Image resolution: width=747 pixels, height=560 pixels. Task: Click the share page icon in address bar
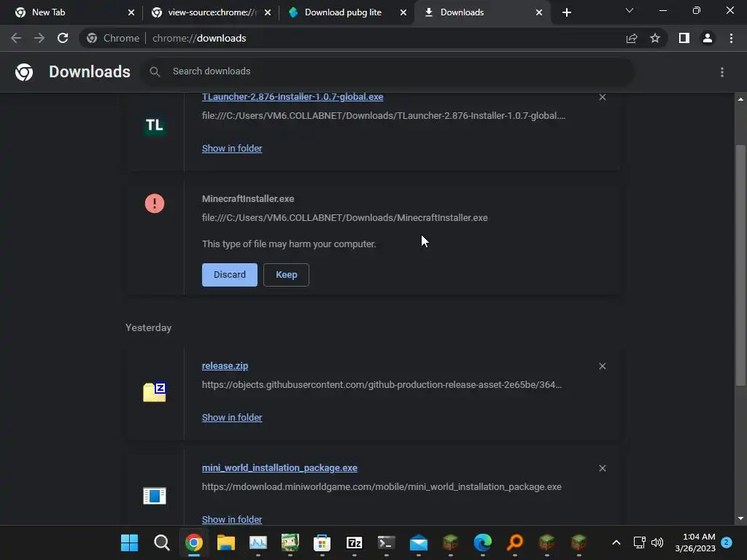click(632, 38)
